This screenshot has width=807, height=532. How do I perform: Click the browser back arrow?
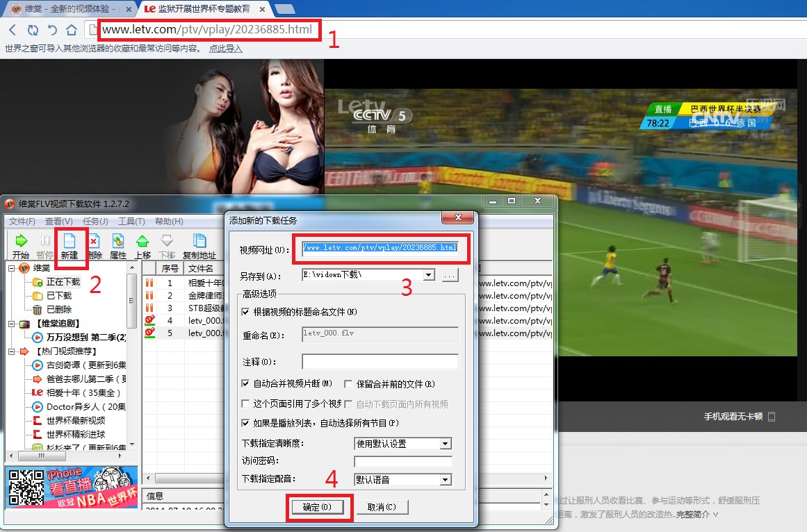pyautogui.click(x=13, y=30)
